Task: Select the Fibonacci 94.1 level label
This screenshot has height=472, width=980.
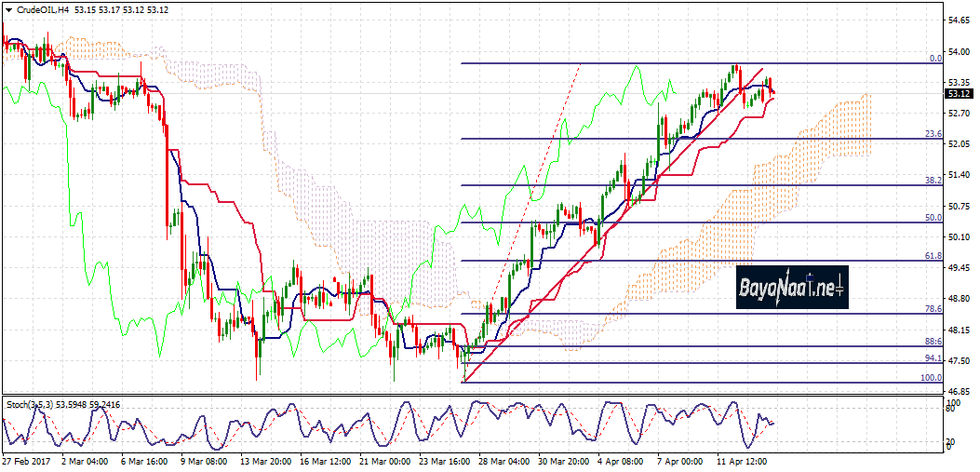Action: click(933, 357)
